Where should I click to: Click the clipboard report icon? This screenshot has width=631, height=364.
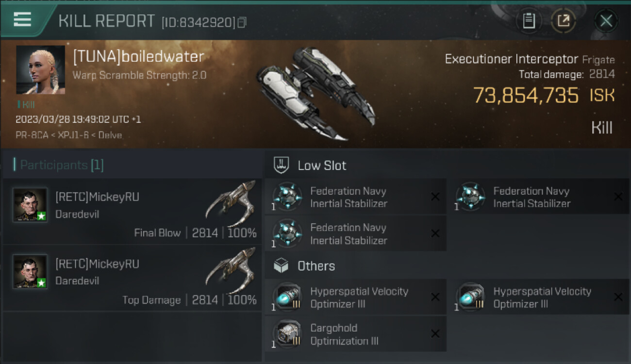pyautogui.click(x=529, y=21)
